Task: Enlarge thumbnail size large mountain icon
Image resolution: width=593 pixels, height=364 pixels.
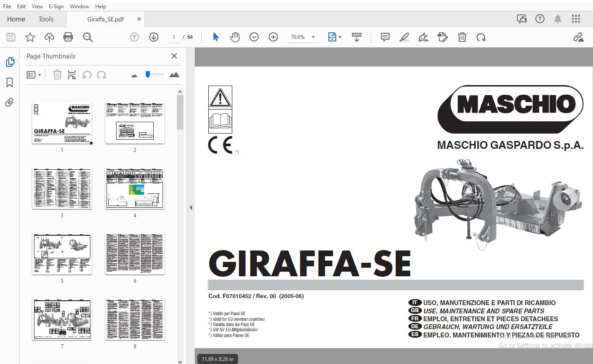Action: 174,75
